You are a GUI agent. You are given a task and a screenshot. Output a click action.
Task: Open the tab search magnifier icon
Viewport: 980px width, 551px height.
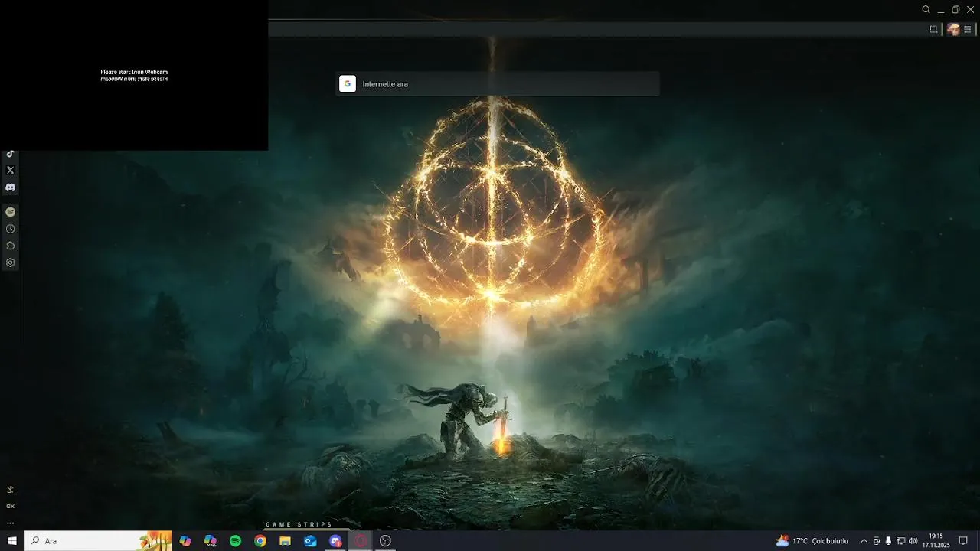(926, 9)
